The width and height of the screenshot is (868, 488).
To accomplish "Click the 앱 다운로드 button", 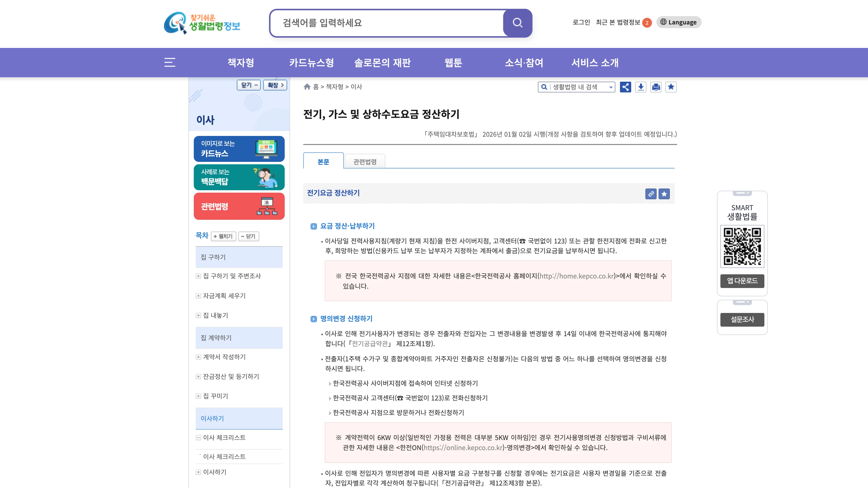I will tap(742, 281).
